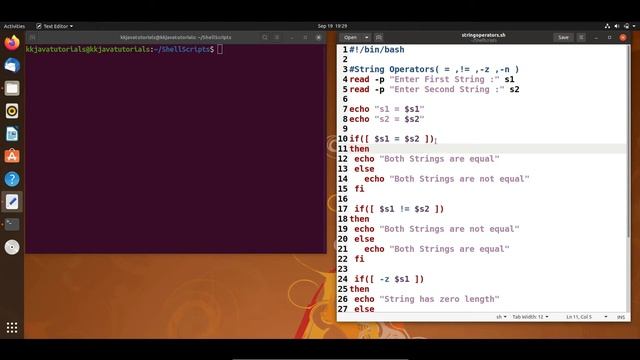The height and width of the screenshot is (360, 640).
Task: Launch Thunderbird mail from the dock
Action: pos(12,65)
